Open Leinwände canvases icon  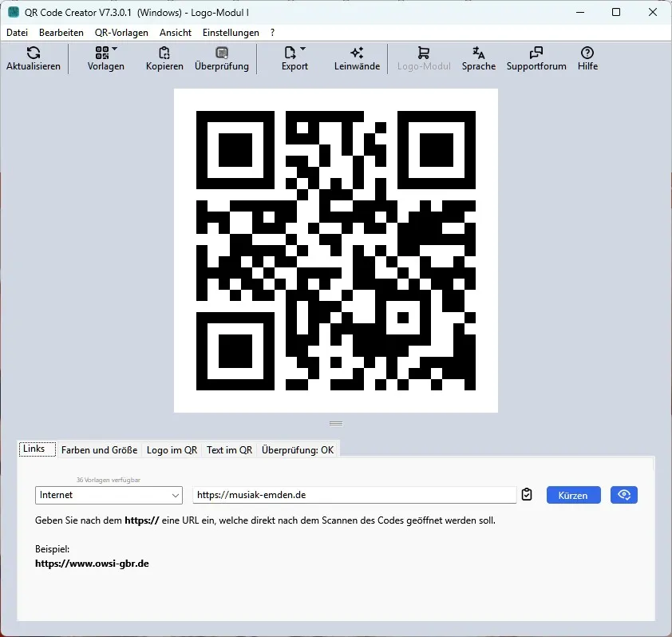pyautogui.click(x=357, y=53)
